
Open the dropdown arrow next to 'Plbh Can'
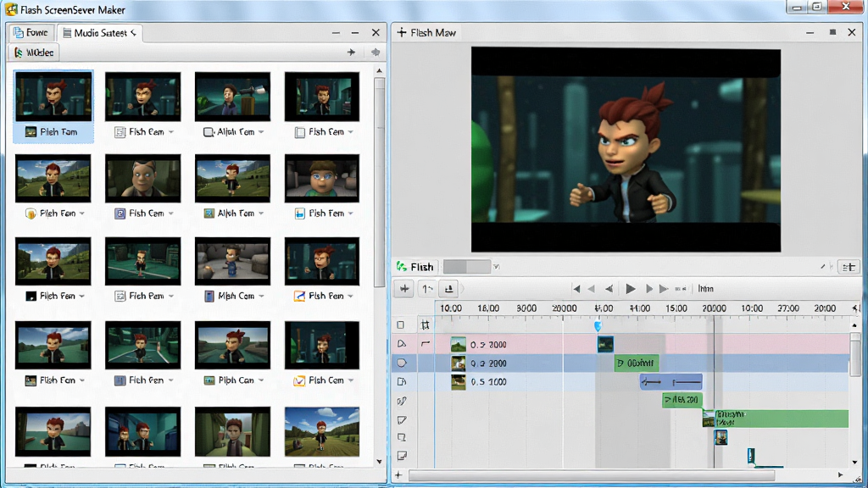click(261, 380)
